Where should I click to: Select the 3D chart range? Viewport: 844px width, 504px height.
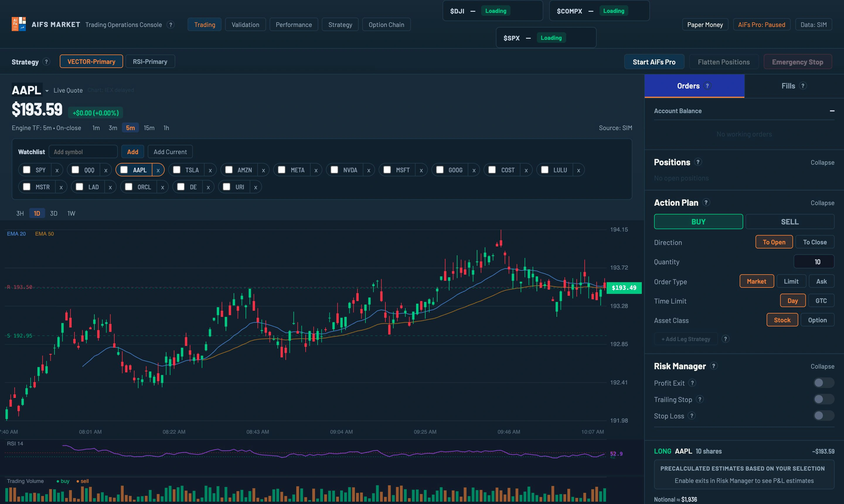point(54,213)
